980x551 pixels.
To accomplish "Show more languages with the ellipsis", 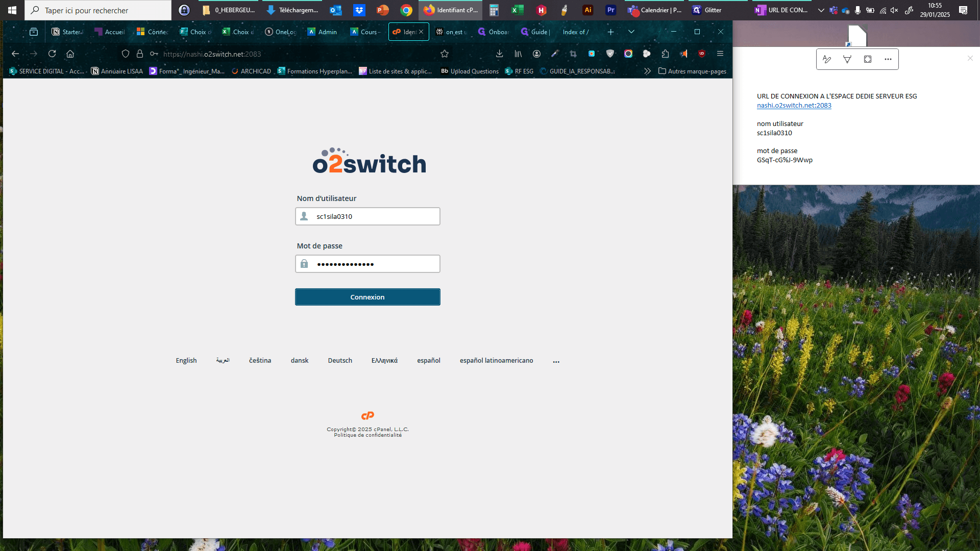I will pyautogui.click(x=556, y=361).
